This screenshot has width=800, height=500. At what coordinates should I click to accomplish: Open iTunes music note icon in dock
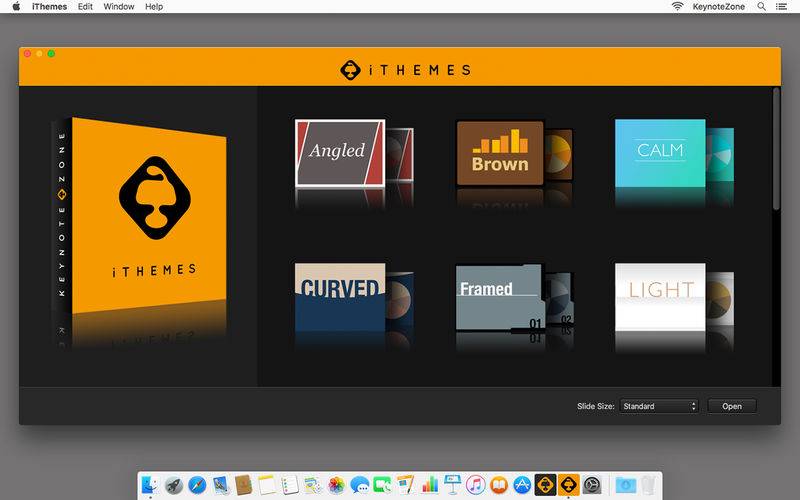(x=476, y=485)
